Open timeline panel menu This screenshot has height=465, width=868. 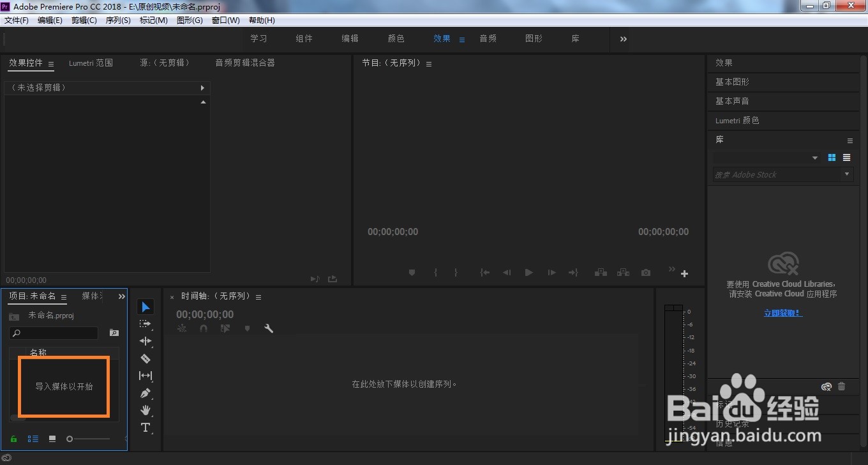pyautogui.click(x=258, y=297)
